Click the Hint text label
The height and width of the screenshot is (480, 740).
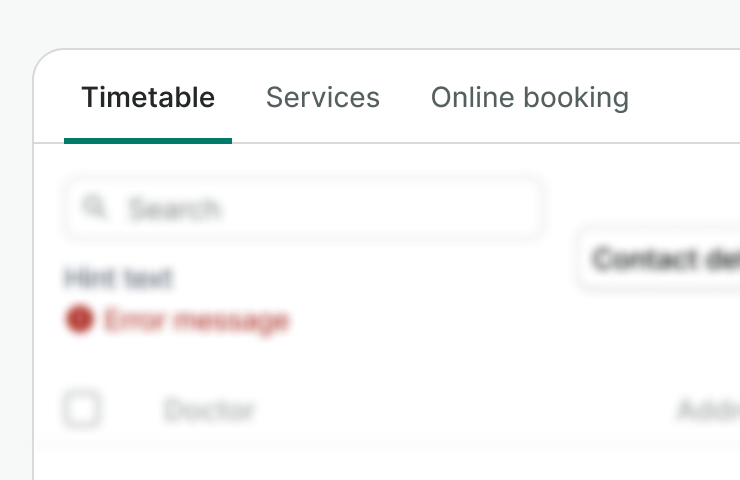[x=118, y=278]
